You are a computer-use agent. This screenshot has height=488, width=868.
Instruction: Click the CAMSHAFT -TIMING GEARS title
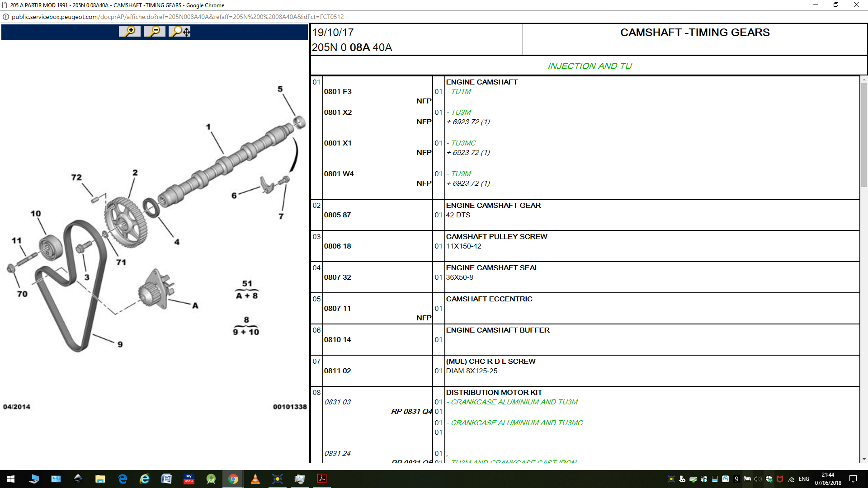tap(695, 33)
